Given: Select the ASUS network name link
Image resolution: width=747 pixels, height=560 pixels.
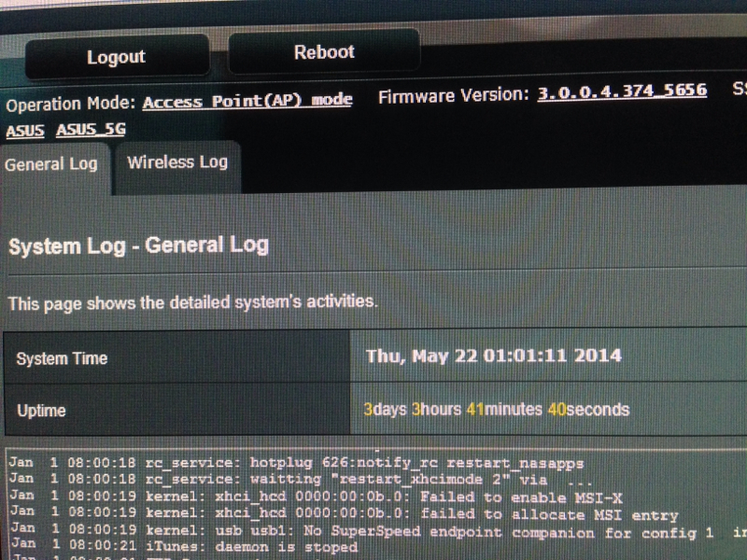Looking at the screenshot, I should pos(25,130).
